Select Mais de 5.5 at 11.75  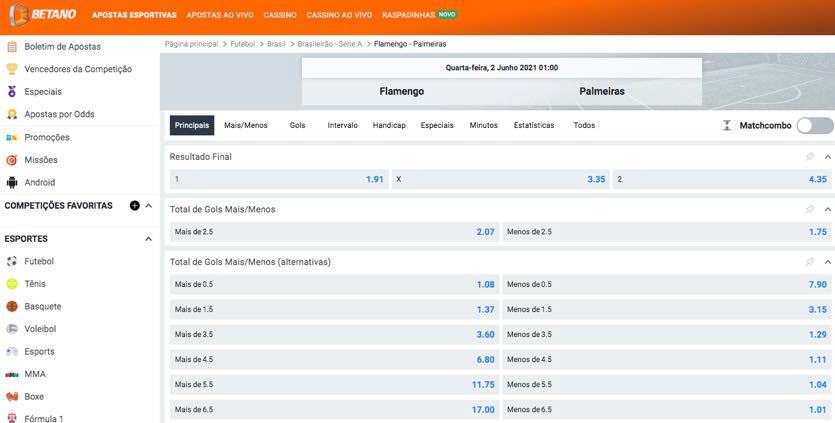334,385
